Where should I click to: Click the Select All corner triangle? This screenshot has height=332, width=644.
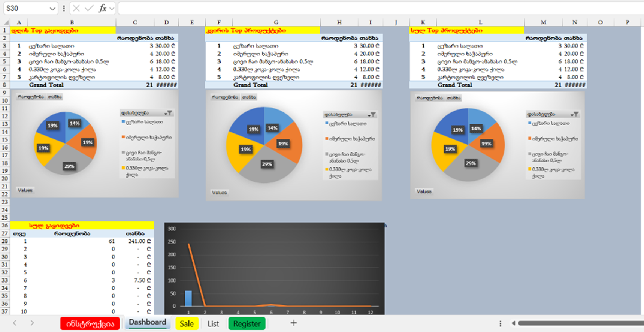6,22
